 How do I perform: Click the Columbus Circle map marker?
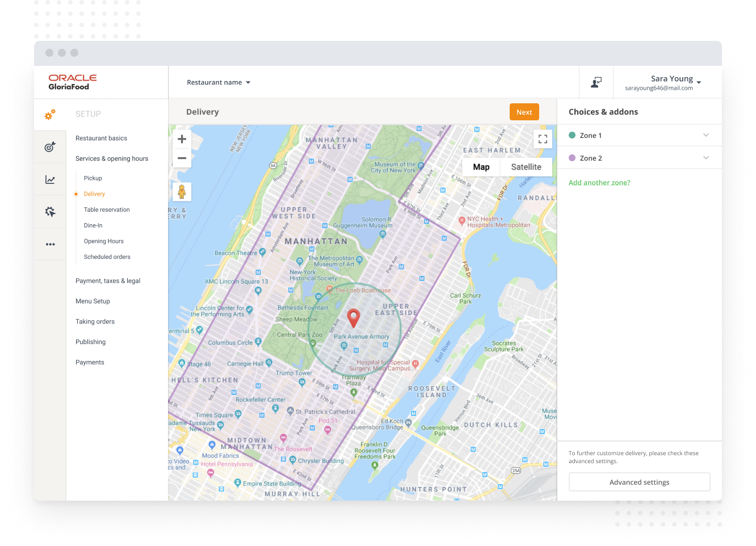[x=258, y=342]
